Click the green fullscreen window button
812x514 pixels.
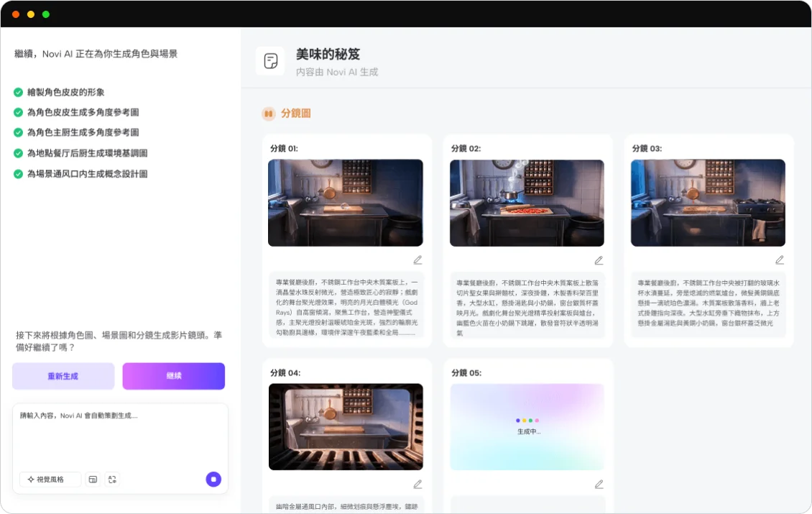click(x=45, y=14)
